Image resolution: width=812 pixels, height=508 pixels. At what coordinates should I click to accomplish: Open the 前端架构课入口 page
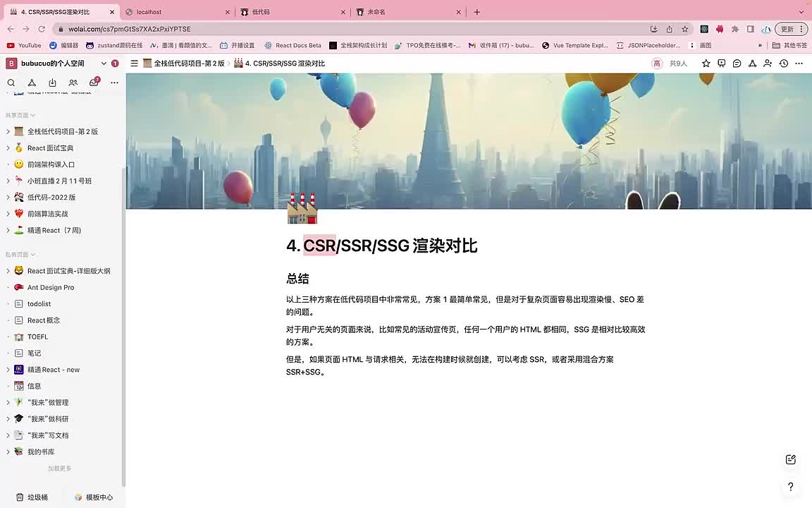coord(51,164)
